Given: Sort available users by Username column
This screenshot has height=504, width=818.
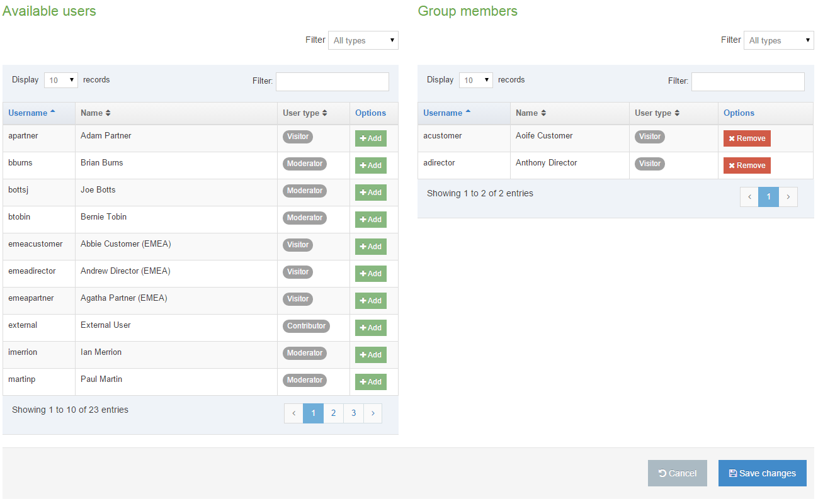Looking at the screenshot, I should [x=31, y=113].
